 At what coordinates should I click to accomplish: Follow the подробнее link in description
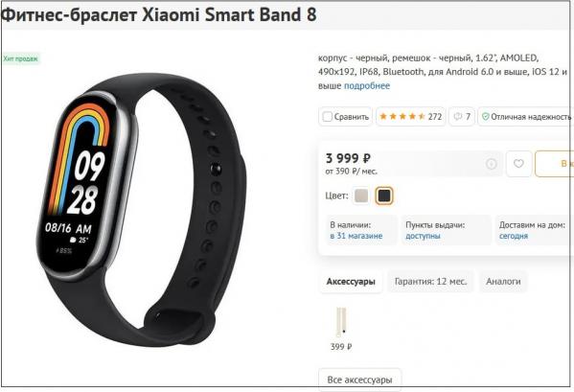tap(367, 85)
